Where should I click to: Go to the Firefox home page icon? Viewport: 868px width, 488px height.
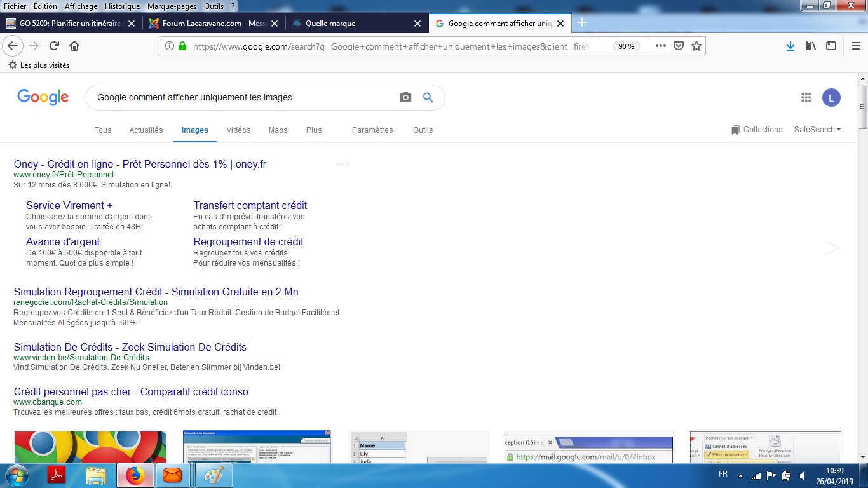(x=74, y=46)
